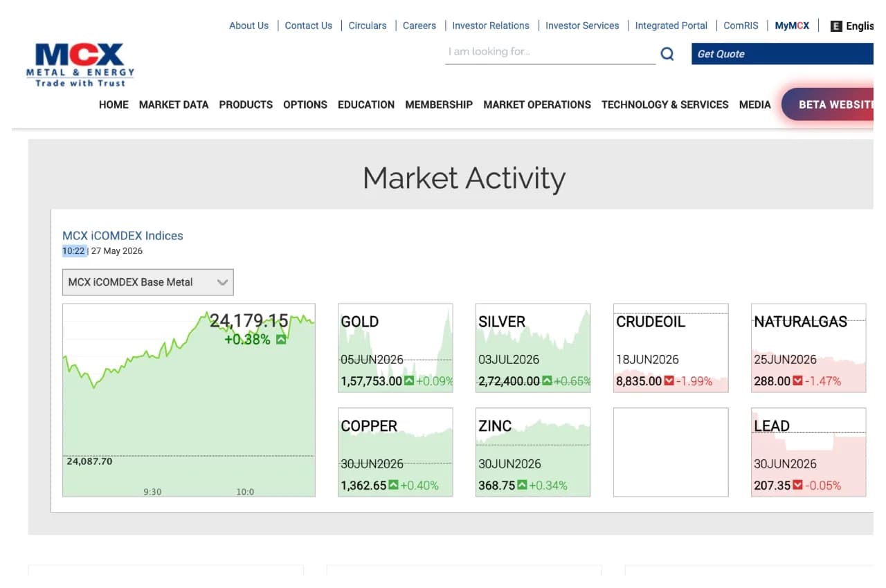
Task: Open the Circulars link
Action: pos(368,26)
